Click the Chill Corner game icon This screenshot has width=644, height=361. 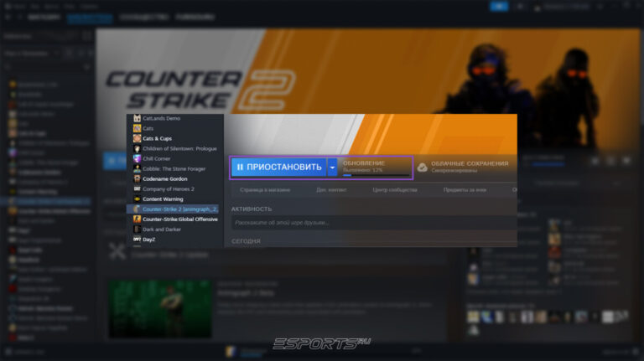tap(138, 159)
